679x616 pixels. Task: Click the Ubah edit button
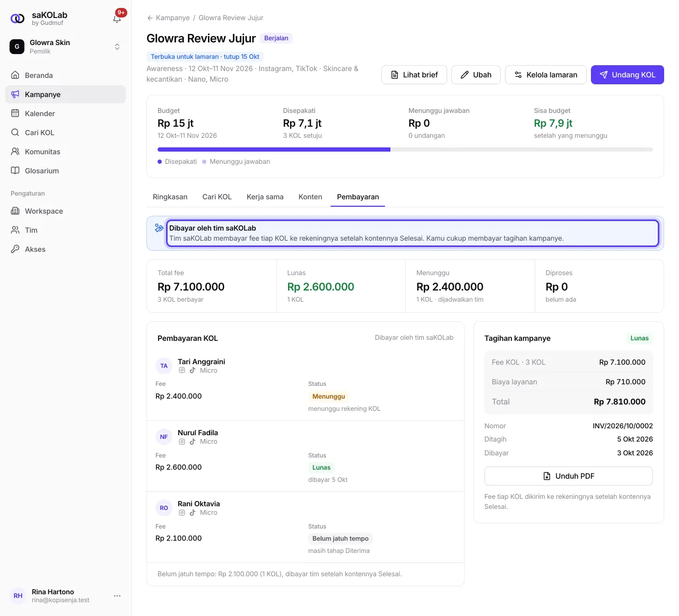click(476, 75)
